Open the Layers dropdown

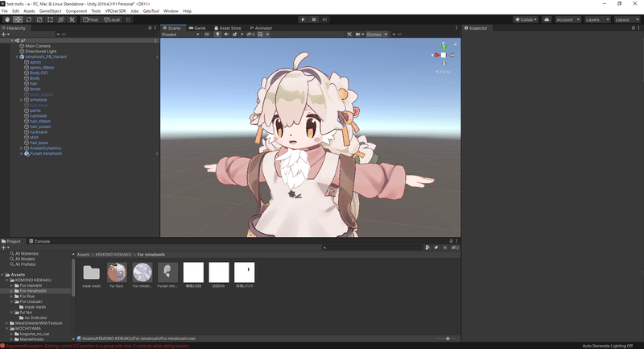pyautogui.click(x=597, y=19)
